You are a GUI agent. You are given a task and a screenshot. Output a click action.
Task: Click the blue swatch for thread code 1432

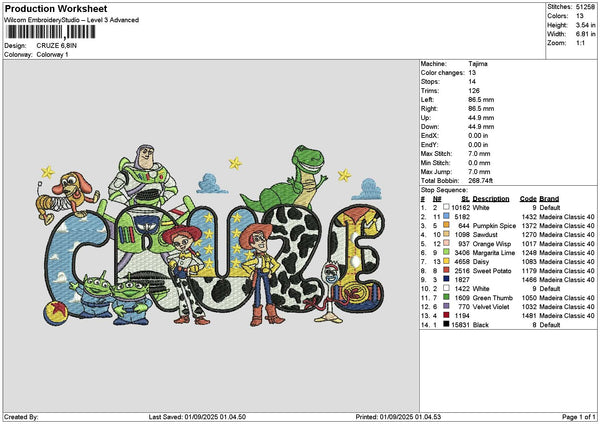coord(446,216)
